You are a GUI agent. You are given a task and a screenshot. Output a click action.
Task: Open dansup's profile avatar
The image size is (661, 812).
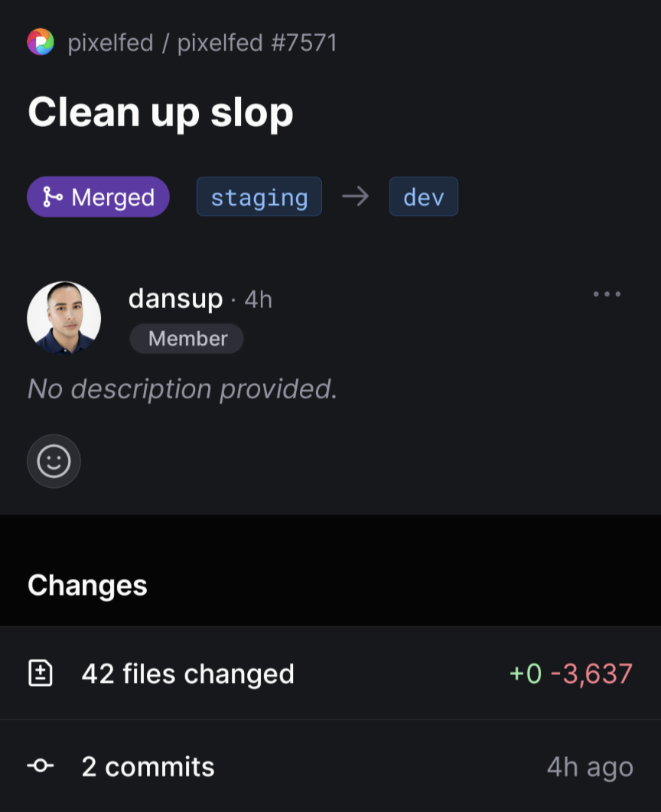63,318
